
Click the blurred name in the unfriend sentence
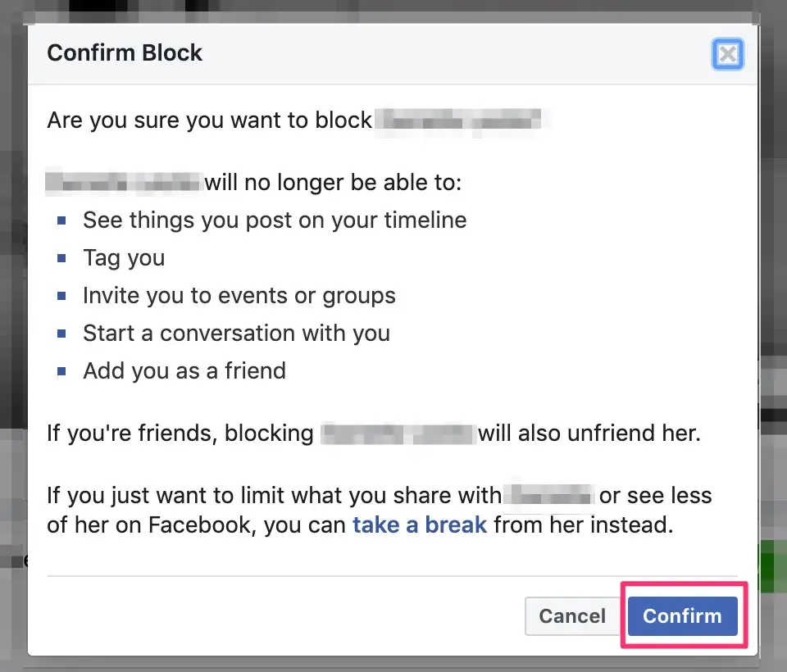pyautogui.click(x=398, y=433)
